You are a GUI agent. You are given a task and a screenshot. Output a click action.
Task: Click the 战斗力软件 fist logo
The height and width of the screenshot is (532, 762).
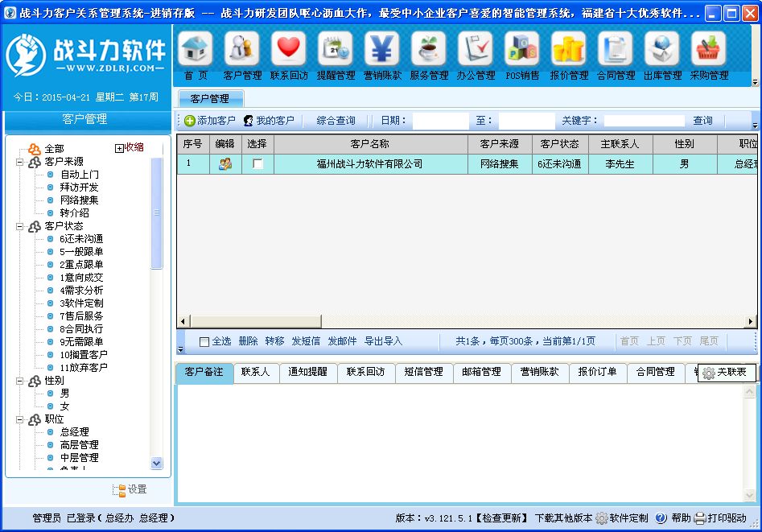pos(27,55)
